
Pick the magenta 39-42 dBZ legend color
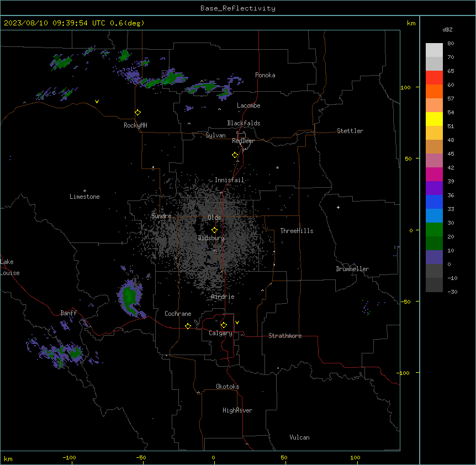[434, 174]
